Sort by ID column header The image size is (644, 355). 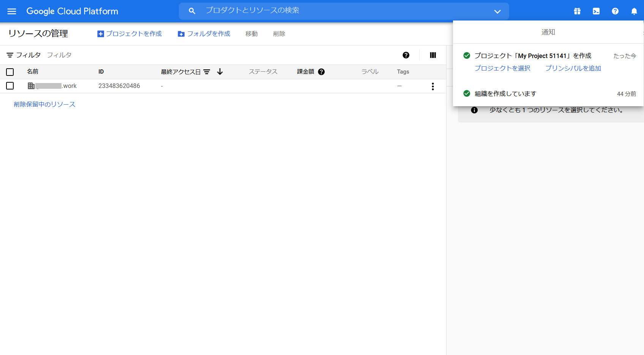click(101, 72)
